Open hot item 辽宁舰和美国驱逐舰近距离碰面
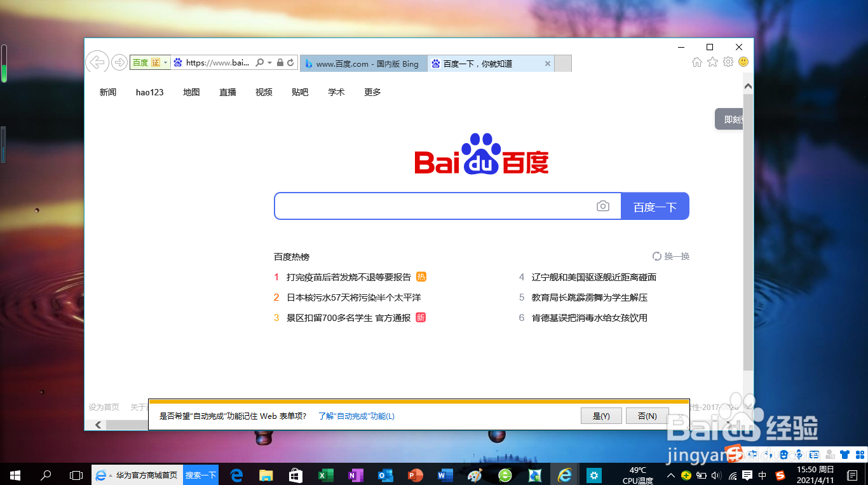Image resolution: width=868 pixels, height=485 pixels. 594,277
